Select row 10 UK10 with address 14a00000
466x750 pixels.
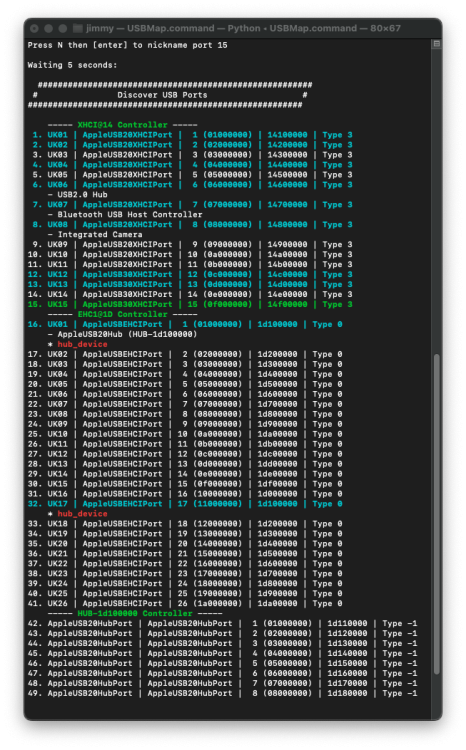pos(190,254)
